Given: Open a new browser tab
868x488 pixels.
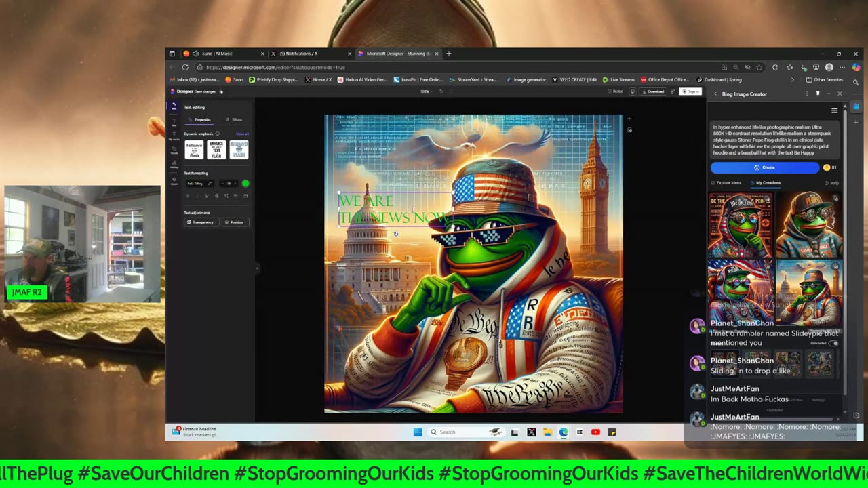Looking at the screenshot, I should pyautogui.click(x=448, y=54).
